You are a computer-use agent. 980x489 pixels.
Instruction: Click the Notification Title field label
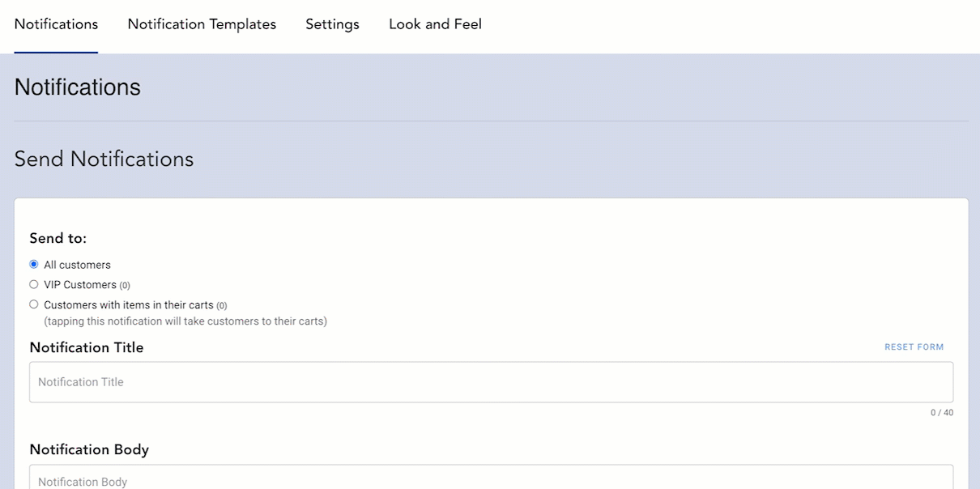[87, 347]
